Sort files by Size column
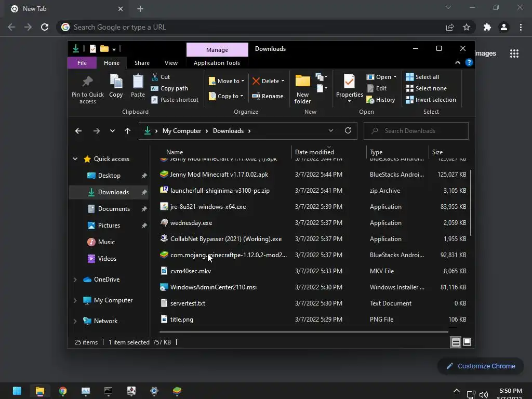Screen dimensions: 532x399 pyautogui.click(x=437, y=152)
